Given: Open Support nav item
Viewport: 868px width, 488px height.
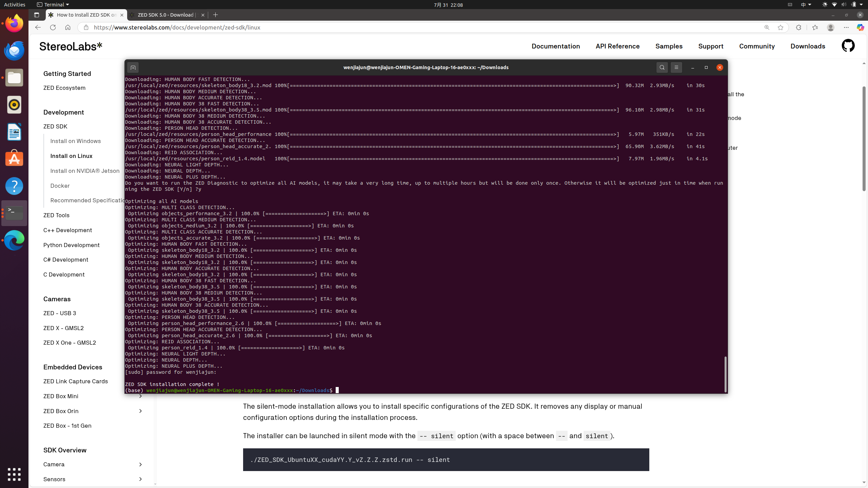Looking at the screenshot, I should pos(711,46).
